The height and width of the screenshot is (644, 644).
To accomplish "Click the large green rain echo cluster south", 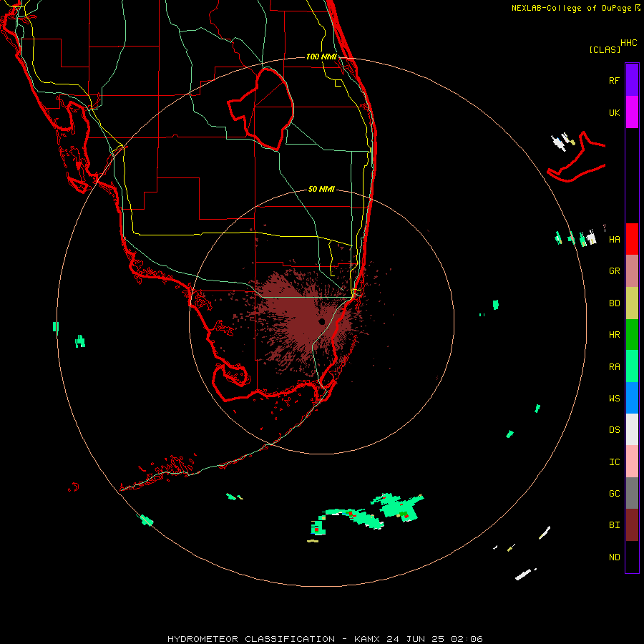I will click(399, 507).
